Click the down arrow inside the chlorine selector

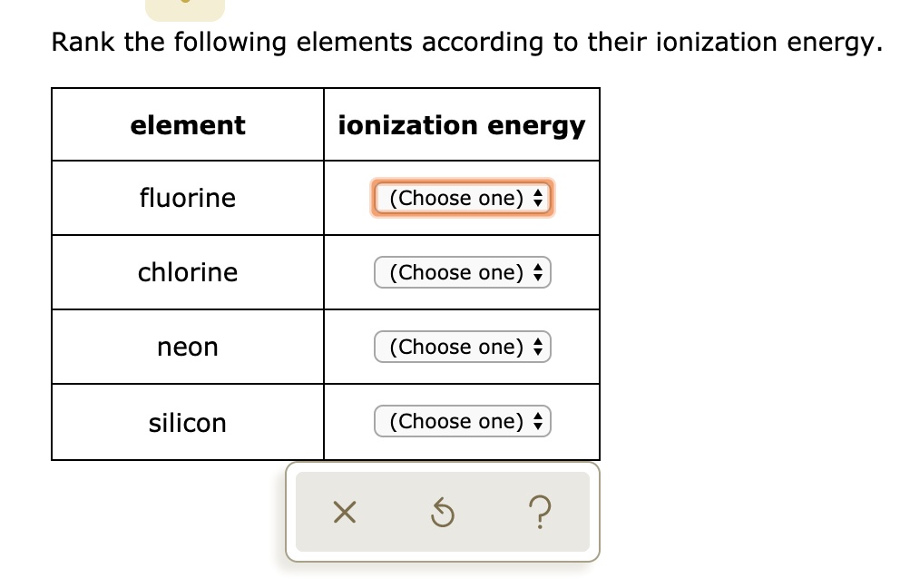tap(540, 276)
